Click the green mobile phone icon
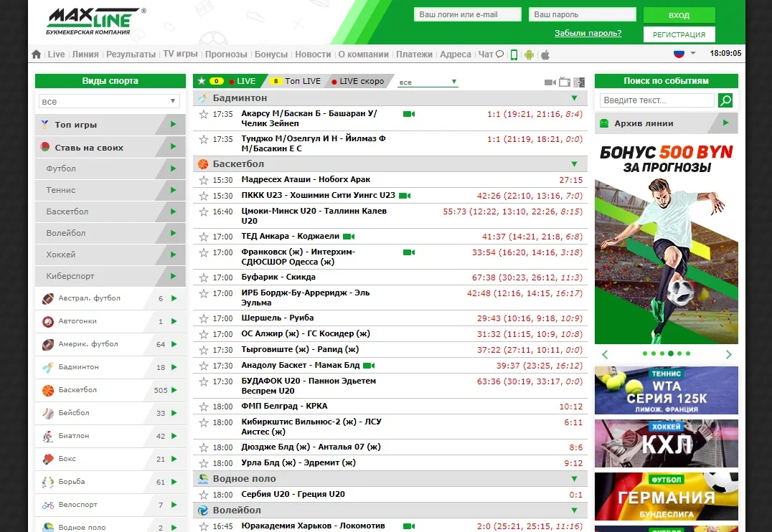 514,54
